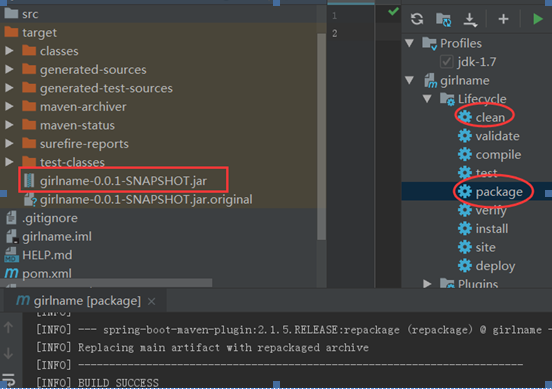Click the green checkmark inspection indicator

point(393,12)
